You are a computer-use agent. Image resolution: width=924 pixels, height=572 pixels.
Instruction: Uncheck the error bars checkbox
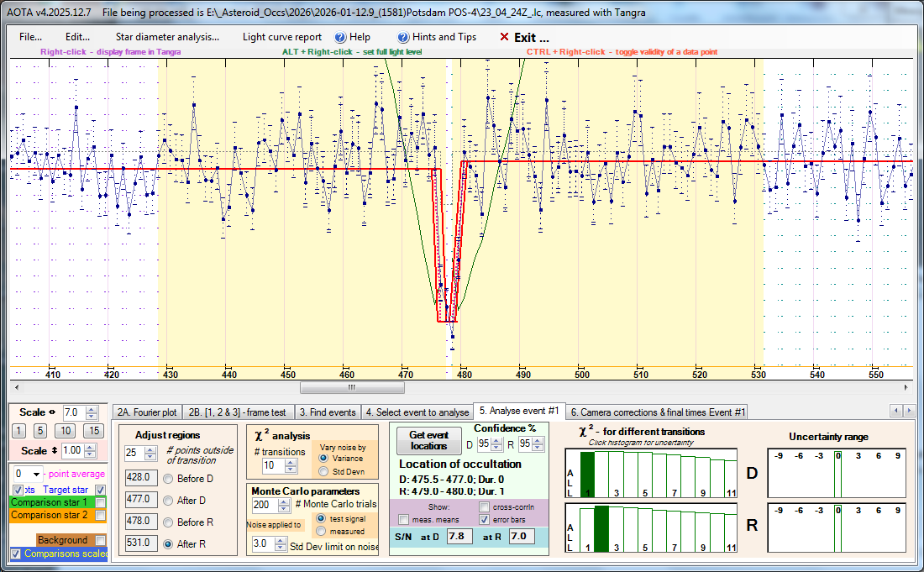(485, 520)
